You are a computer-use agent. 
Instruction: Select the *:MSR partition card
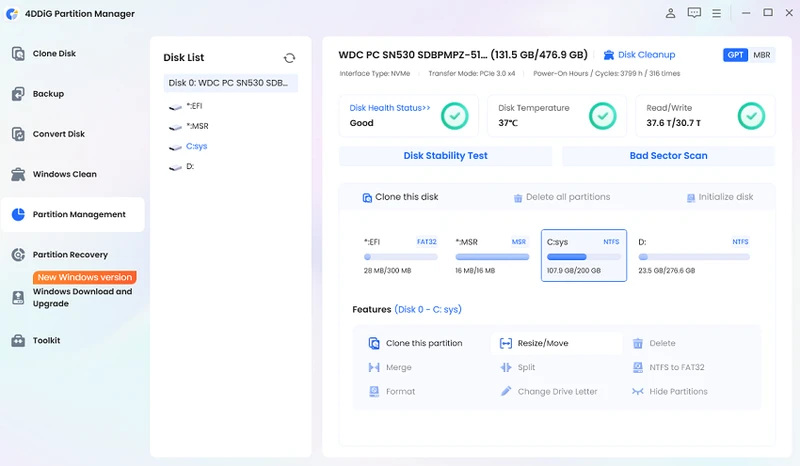point(492,256)
